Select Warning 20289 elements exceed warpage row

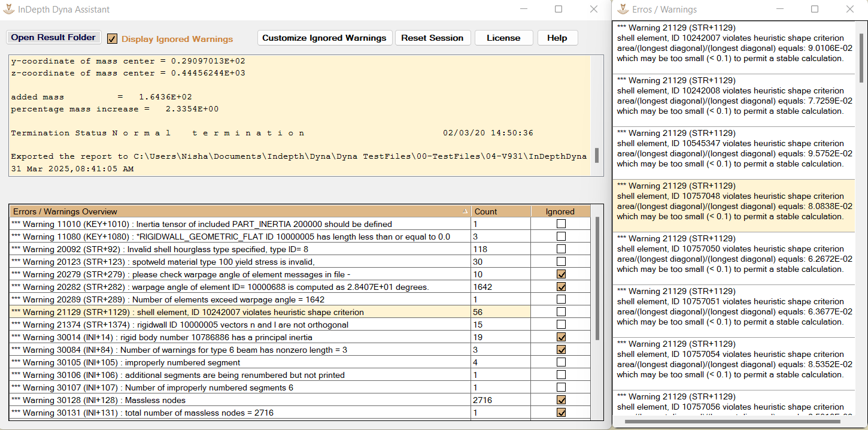300,299
